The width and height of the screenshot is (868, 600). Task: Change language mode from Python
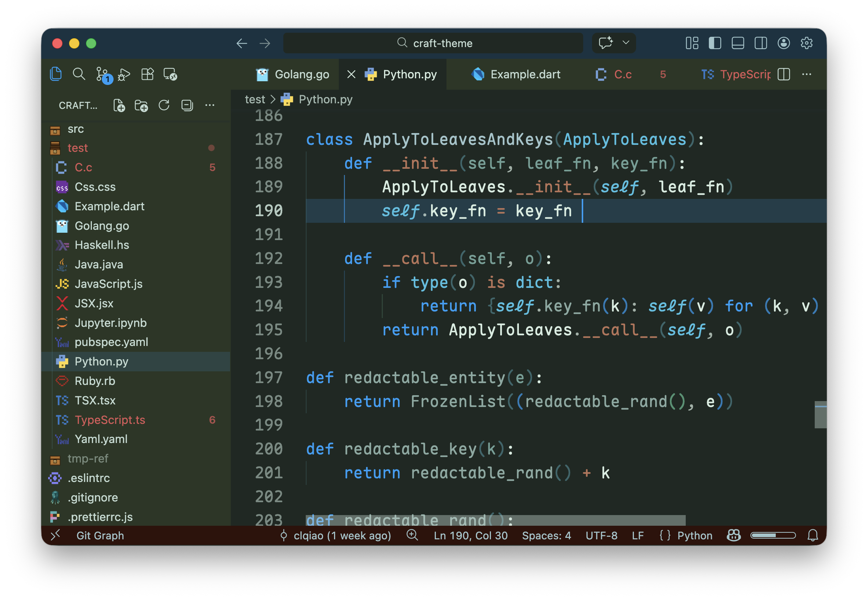pos(695,535)
